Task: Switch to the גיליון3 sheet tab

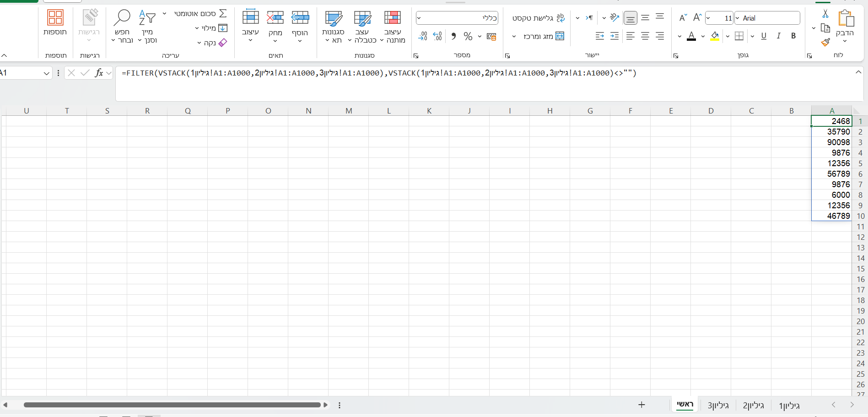Action: pyautogui.click(x=718, y=405)
